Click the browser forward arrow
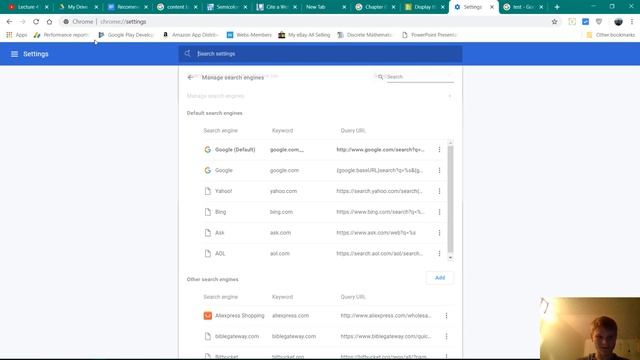The image size is (640, 360). (x=22, y=22)
